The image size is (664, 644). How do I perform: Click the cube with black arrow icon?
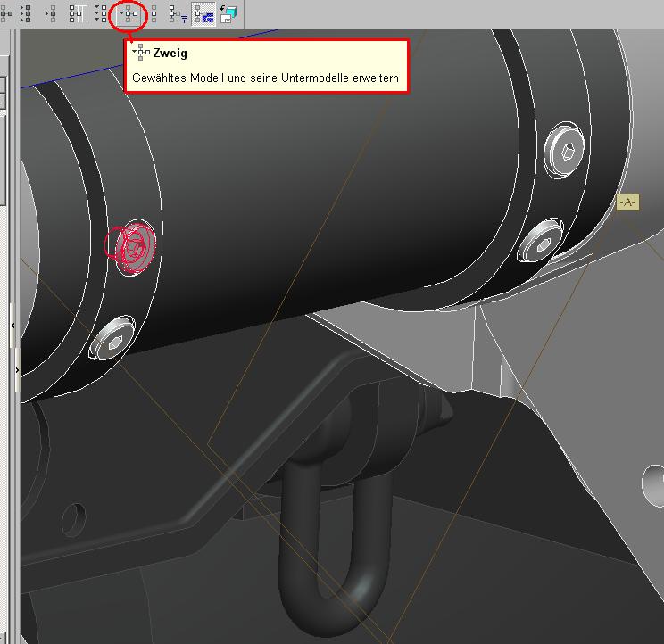pyautogui.click(x=228, y=14)
